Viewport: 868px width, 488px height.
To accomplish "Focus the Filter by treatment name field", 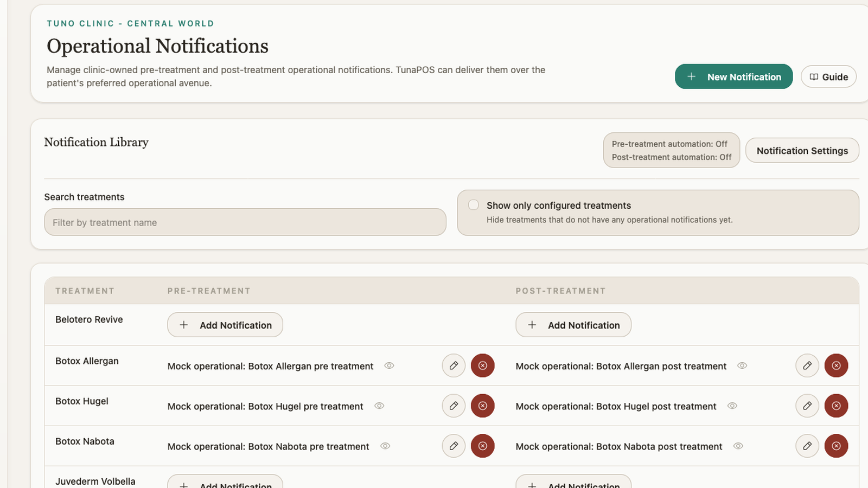I will coord(245,222).
